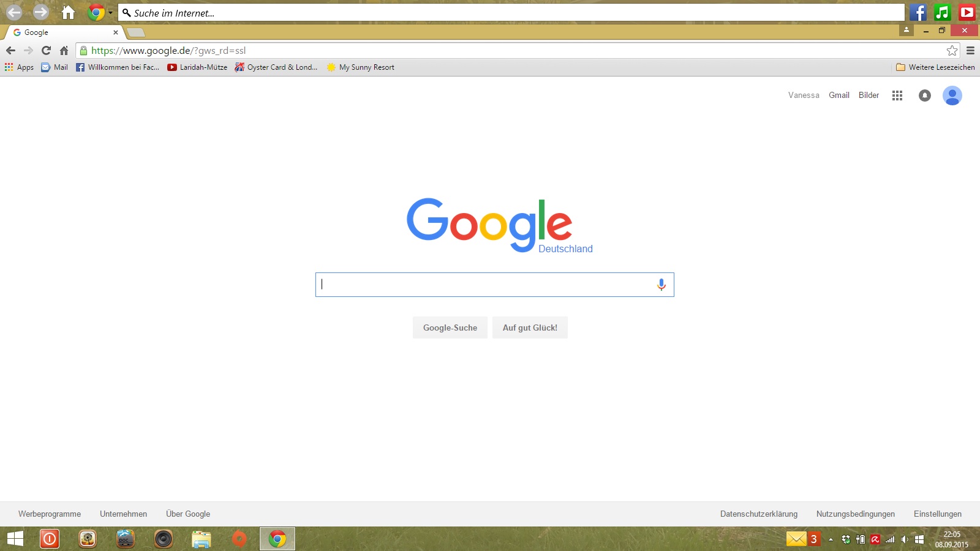The width and height of the screenshot is (980, 551).
Task: Select the Google tab
Action: [61, 32]
